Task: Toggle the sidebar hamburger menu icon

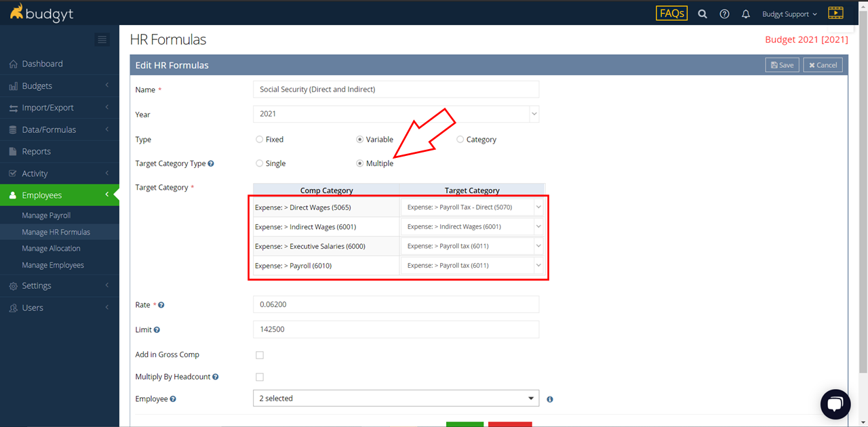Action: [102, 39]
